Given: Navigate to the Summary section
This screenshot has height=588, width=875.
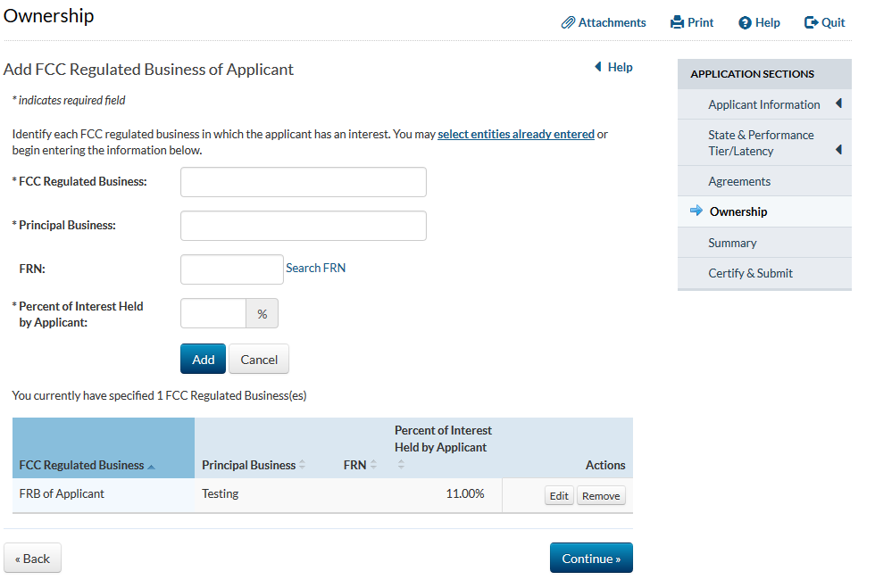Looking at the screenshot, I should point(732,243).
